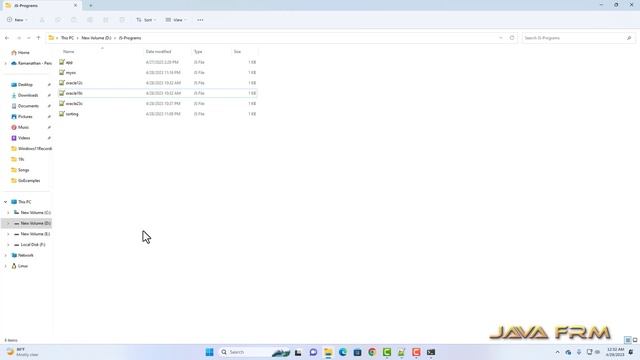Click the Rename toolbar icon
The width and height of the screenshot is (640, 360).
tap(90, 20)
